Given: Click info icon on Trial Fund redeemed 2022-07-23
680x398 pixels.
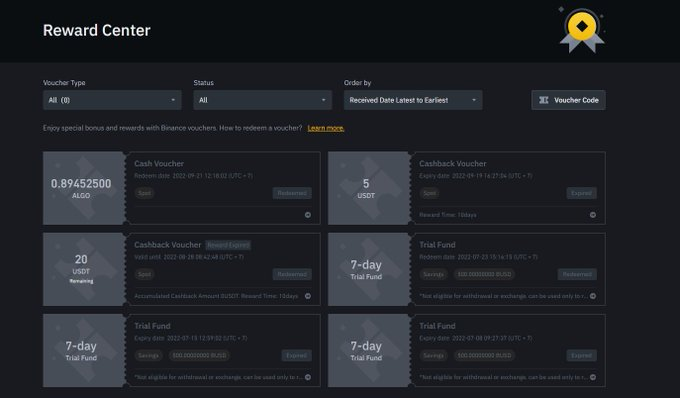Looking at the screenshot, I should tap(592, 296).
